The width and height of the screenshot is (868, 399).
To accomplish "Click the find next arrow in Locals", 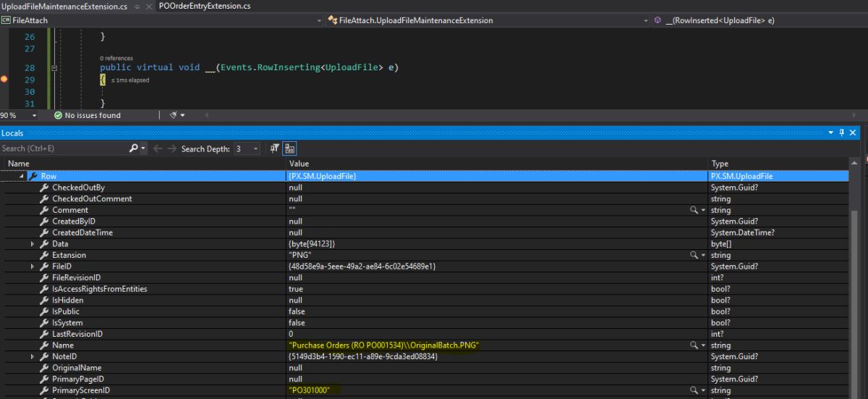I will pos(171,148).
